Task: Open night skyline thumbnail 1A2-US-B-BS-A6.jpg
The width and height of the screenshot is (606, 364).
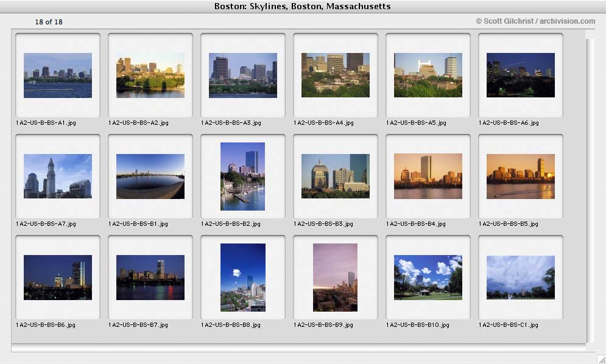Action: pos(521,75)
